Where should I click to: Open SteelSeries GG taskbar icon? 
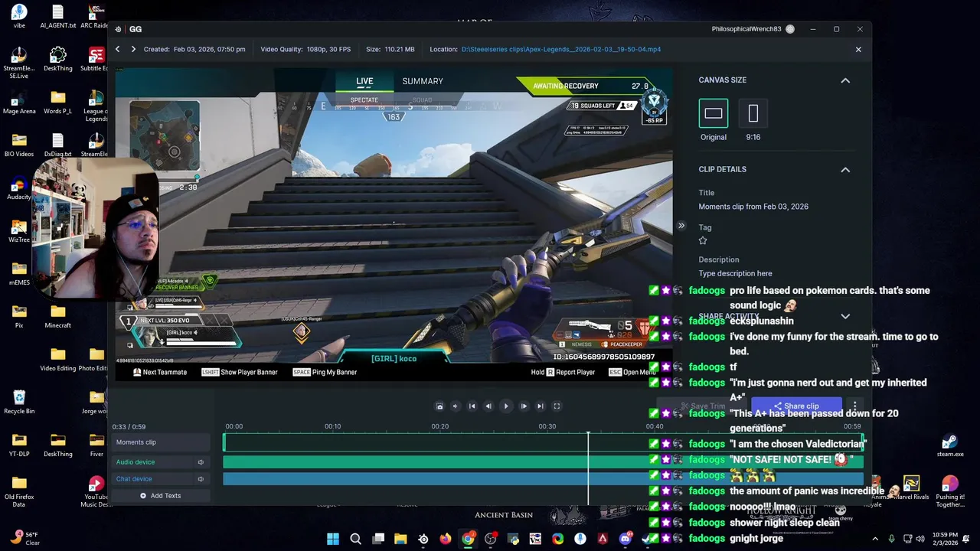(423, 539)
